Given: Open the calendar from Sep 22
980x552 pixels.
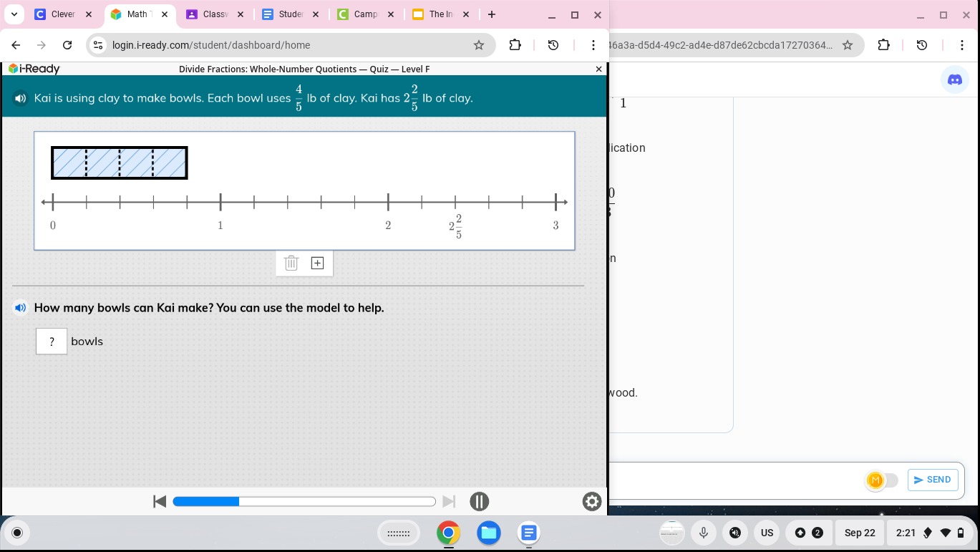Looking at the screenshot, I should tap(860, 533).
